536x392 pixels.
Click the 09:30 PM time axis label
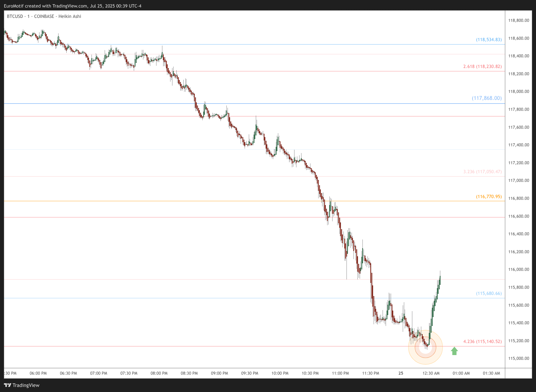click(x=250, y=373)
